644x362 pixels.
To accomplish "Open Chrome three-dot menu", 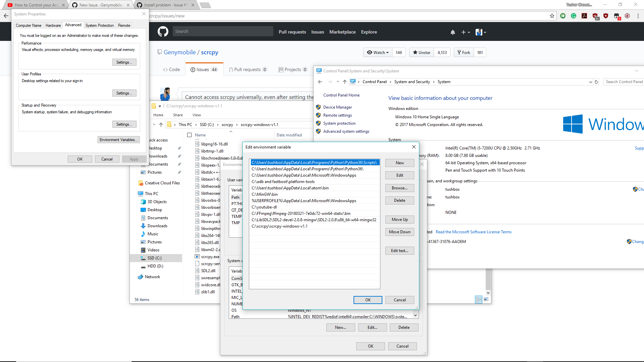I will coord(638,16).
